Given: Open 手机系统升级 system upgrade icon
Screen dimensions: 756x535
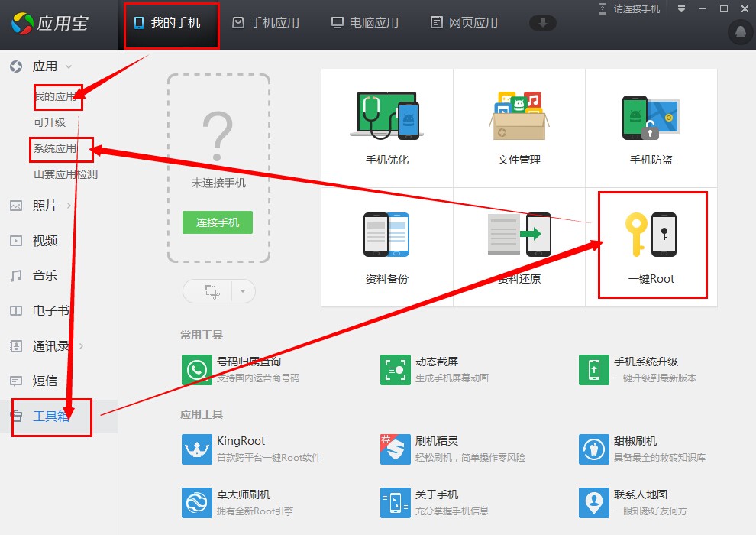Looking at the screenshot, I should point(594,370).
